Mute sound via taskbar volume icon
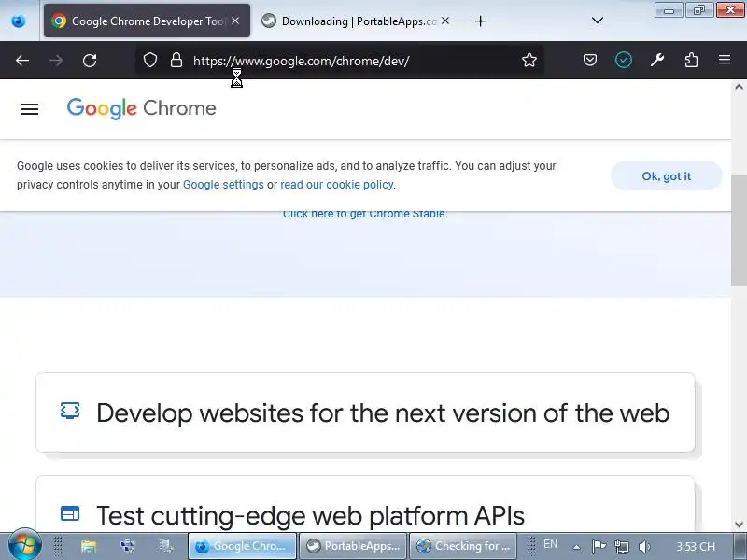Screen dimensions: 747x560 point(643,546)
